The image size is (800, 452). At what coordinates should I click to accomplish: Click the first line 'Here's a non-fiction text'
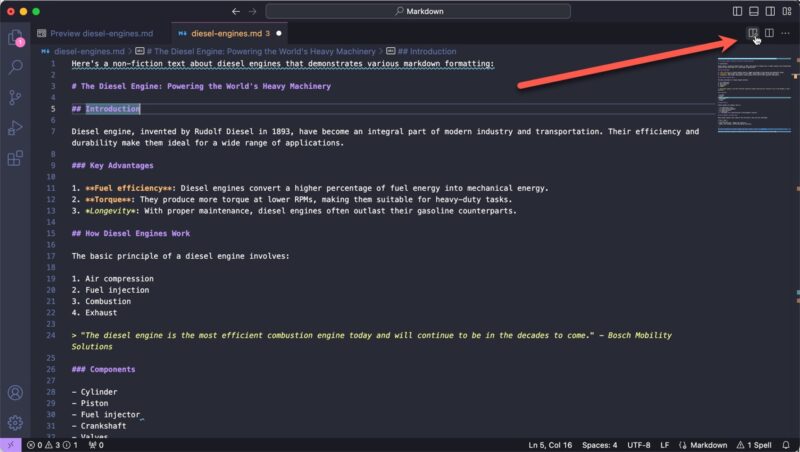[283, 64]
